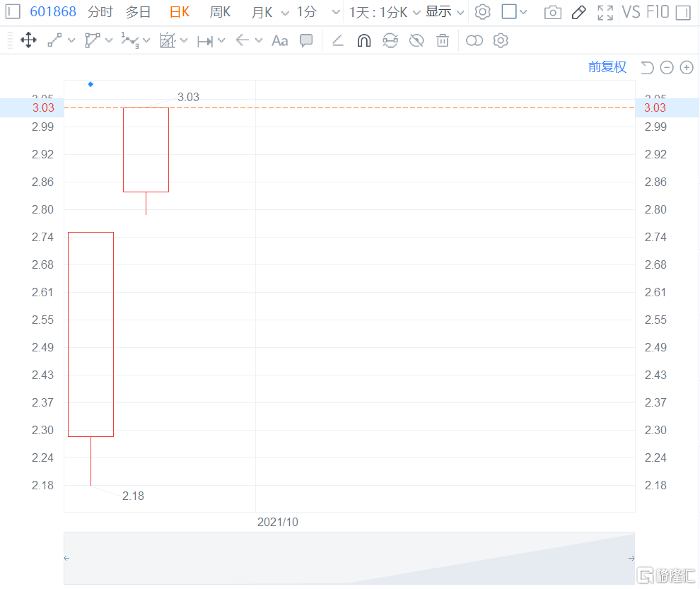Click the 前复权 adjustment link
Screen dimensions: 700x589
tap(607, 67)
